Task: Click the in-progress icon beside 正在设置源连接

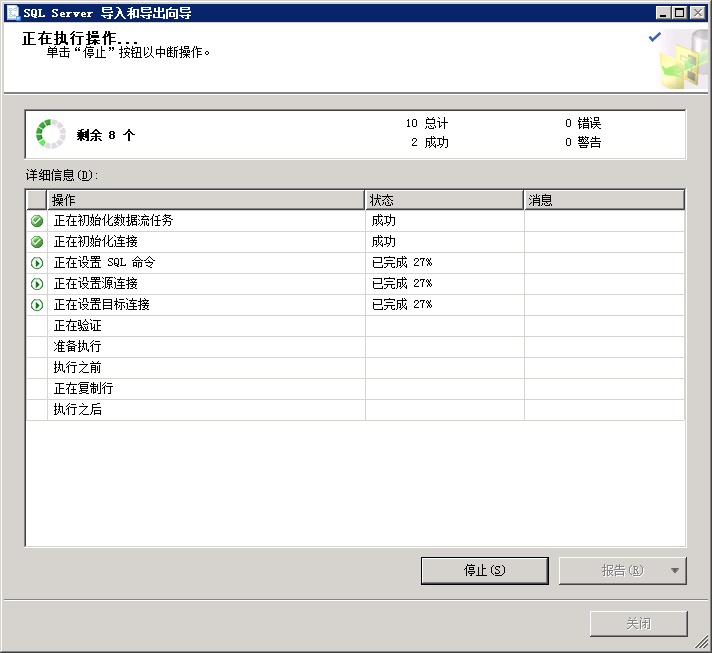Action: click(x=37, y=284)
